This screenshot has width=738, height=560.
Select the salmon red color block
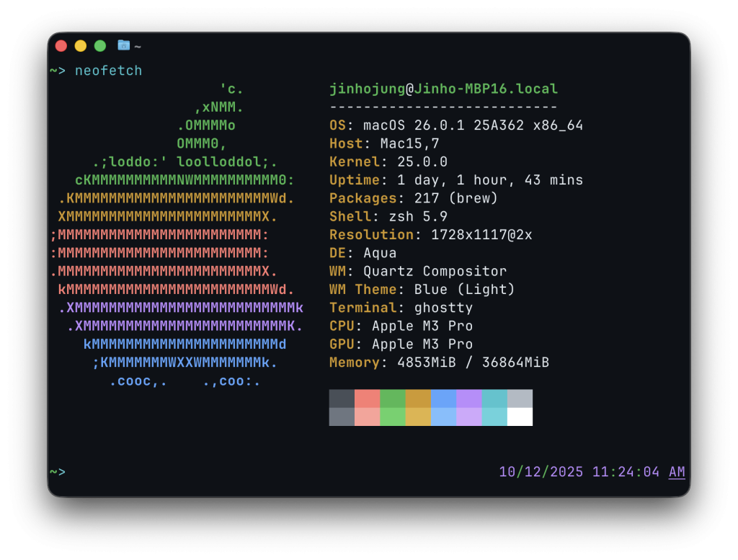pyautogui.click(x=367, y=399)
